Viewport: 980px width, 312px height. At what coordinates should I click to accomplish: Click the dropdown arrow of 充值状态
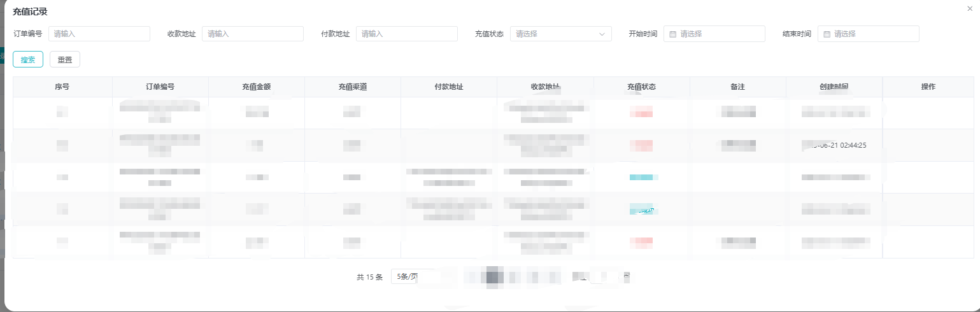(x=602, y=34)
